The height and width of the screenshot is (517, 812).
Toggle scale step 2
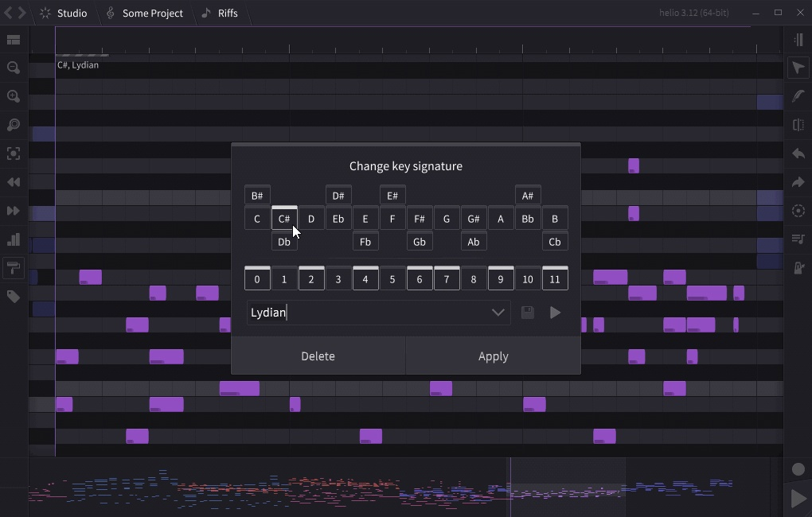[x=311, y=278]
